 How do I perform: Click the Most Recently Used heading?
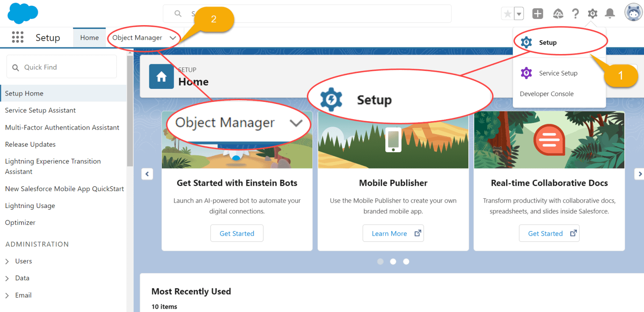191,291
